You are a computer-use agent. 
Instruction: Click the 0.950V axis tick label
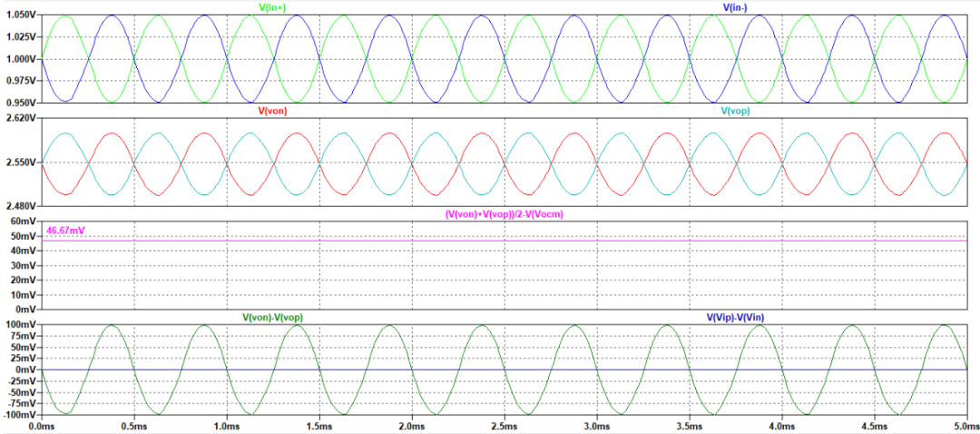[19, 103]
